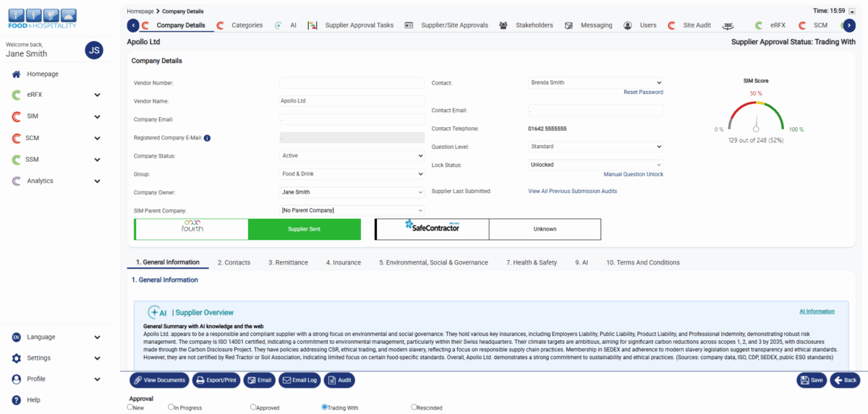The width and height of the screenshot is (868, 414).
Task: Open the SIM Parent Company dropdown
Action: click(x=352, y=210)
